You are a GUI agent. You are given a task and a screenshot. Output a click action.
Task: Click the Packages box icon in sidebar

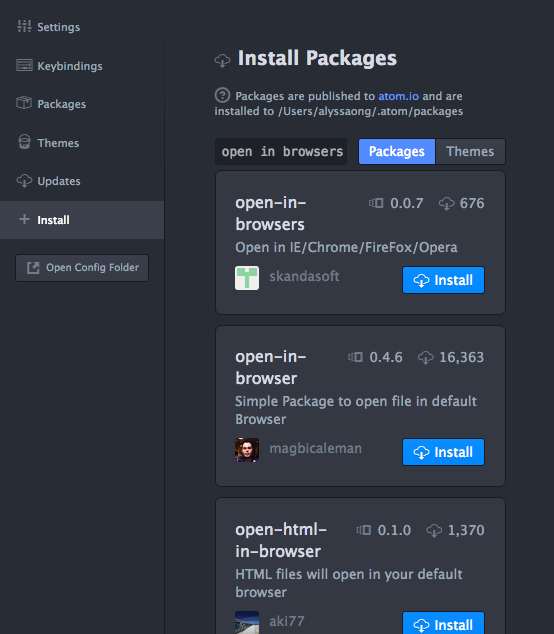pos(24,103)
